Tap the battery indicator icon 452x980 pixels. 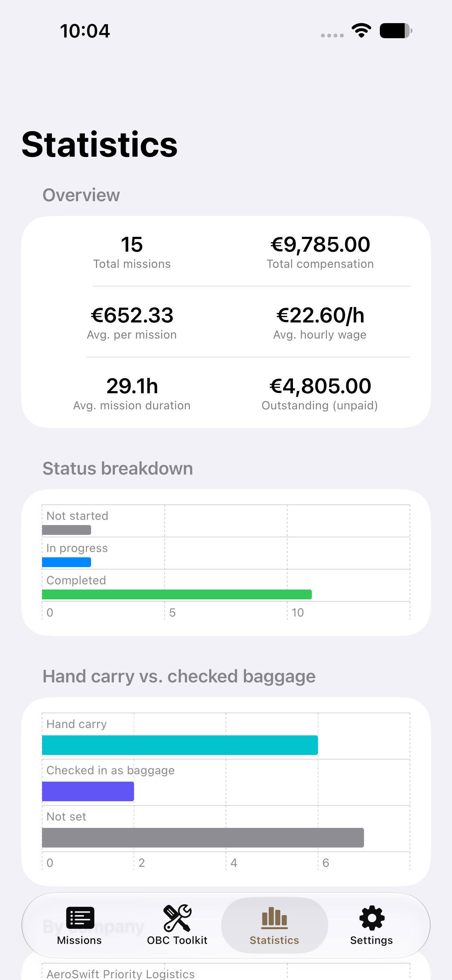click(396, 31)
